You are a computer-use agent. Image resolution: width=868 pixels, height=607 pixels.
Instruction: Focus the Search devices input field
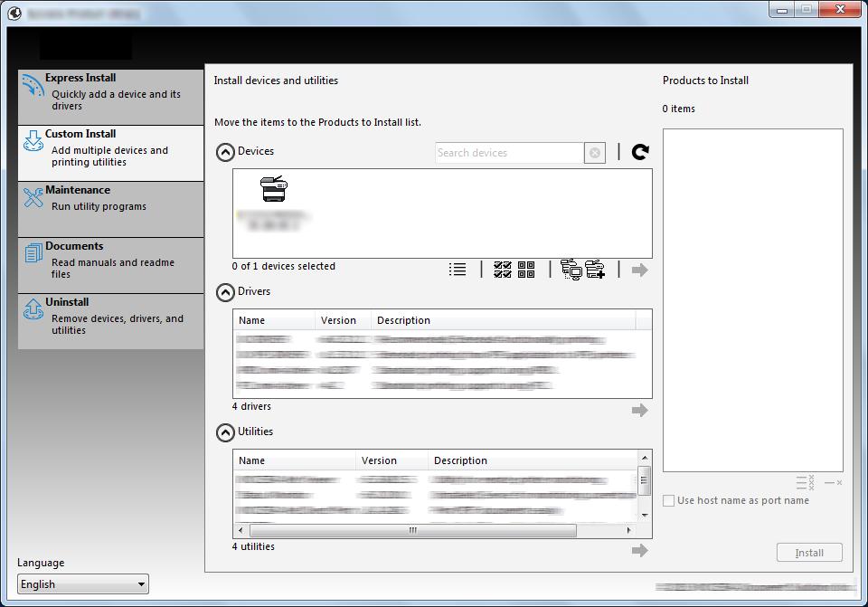pyautogui.click(x=509, y=153)
